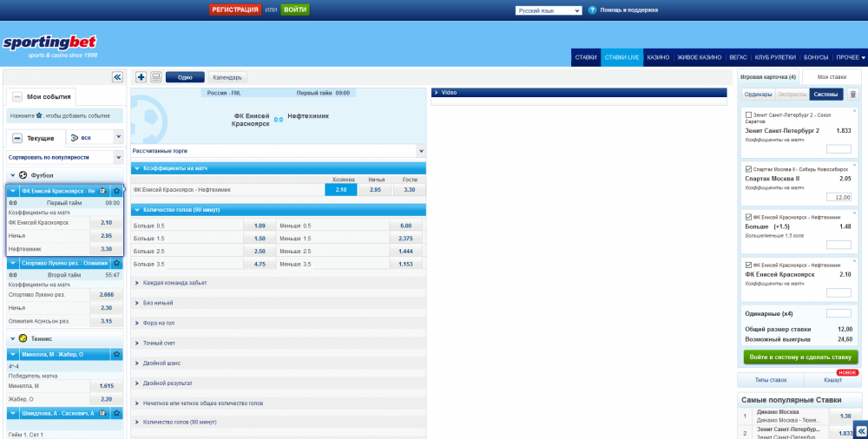
Task: Click the sportingbet logo
Action: [x=49, y=45]
